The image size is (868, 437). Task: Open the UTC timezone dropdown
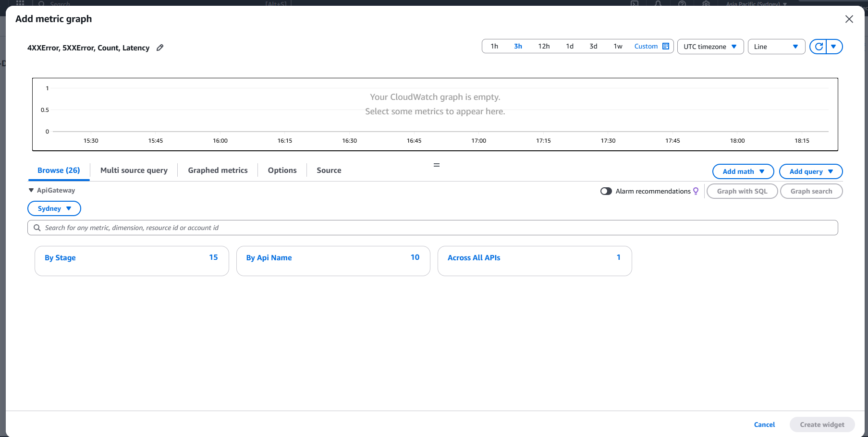pyautogui.click(x=710, y=47)
